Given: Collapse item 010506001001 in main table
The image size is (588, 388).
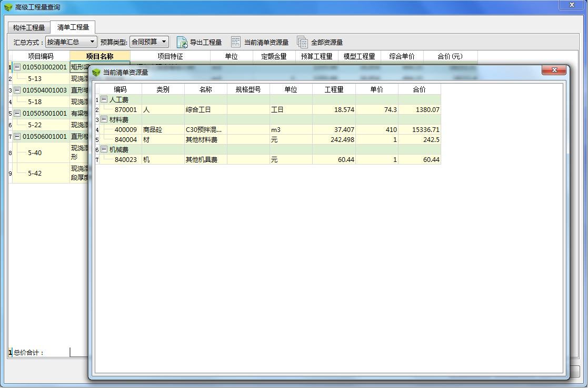Looking at the screenshot, I should [x=17, y=136].
